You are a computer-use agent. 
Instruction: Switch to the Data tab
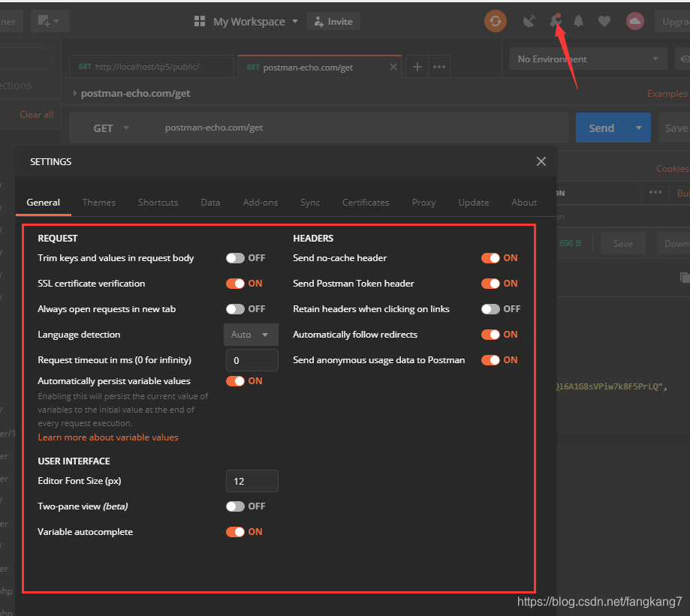pyautogui.click(x=210, y=203)
